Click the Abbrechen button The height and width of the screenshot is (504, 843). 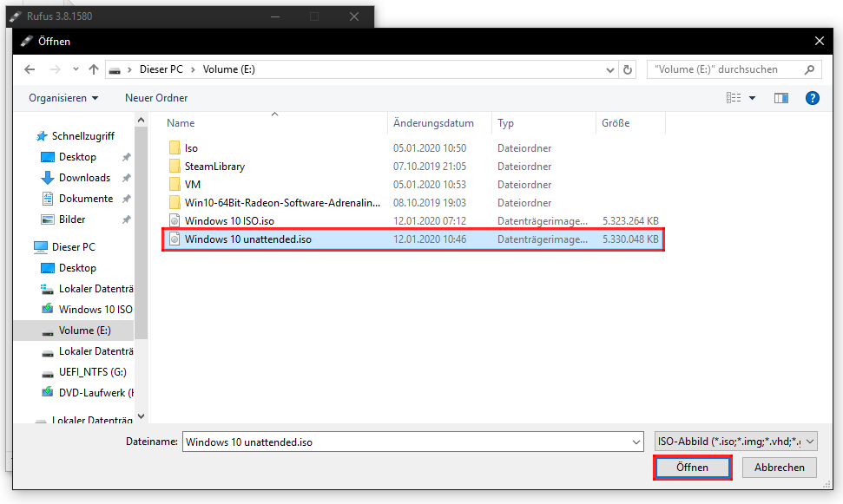tap(779, 468)
